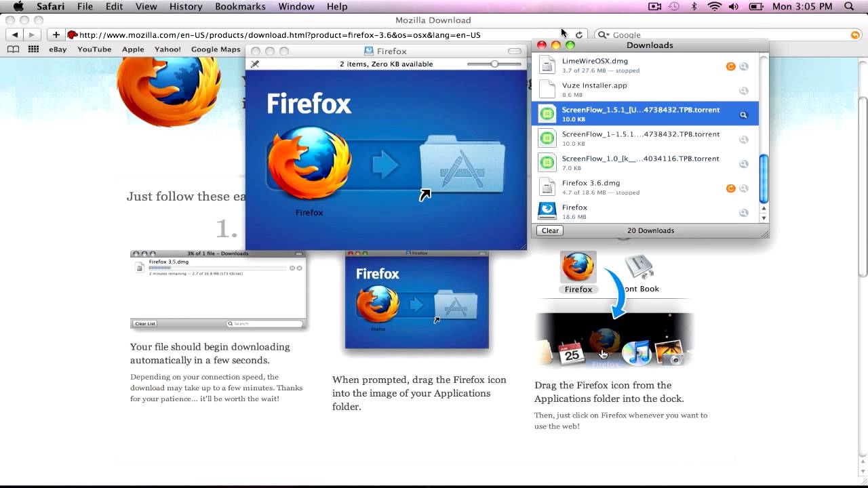This screenshot has width=868, height=488.
Task: Reveal ScreenFlow_1-1.5.1 torrent in Finder icon
Action: pos(744,140)
